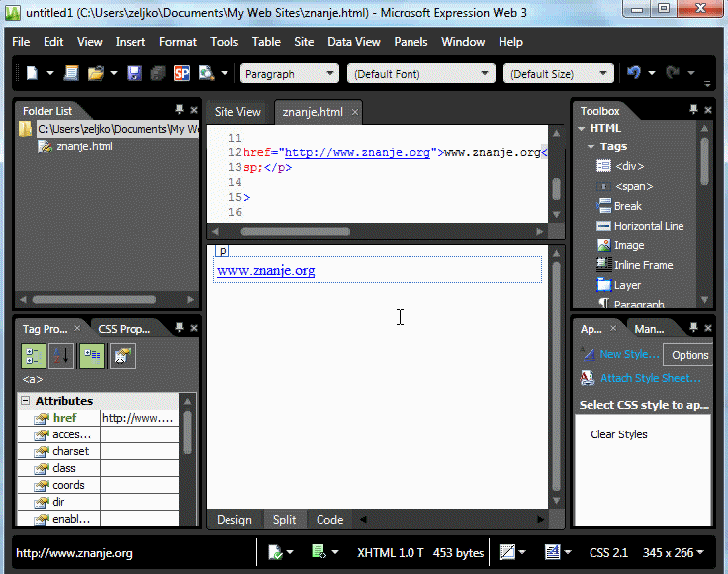Click the SuperPreview icon in the toolbar
728x574 pixels.
click(x=182, y=74)
